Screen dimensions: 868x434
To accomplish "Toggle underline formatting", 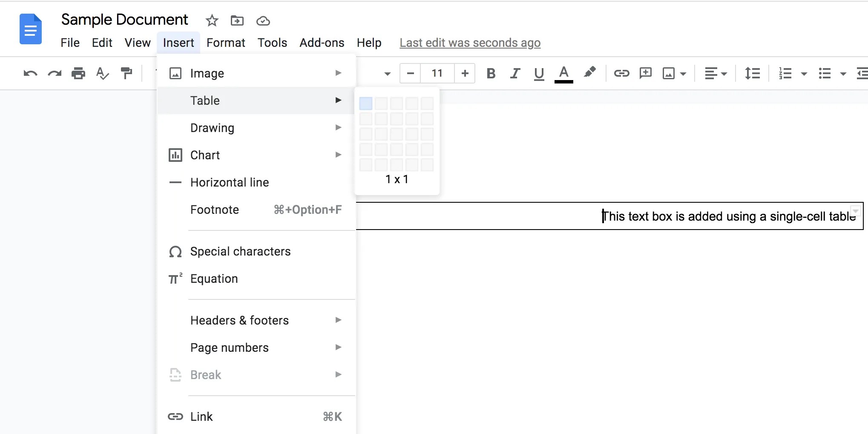I will click(538, 73).
